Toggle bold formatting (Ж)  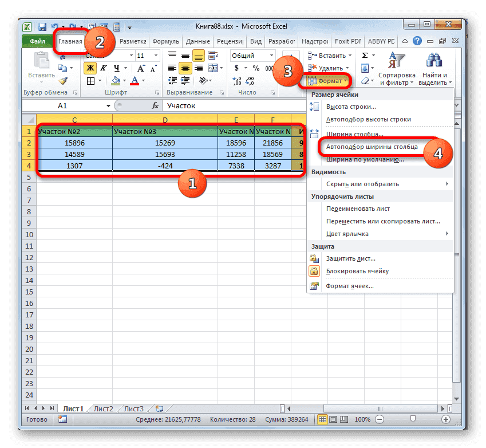click(x=91, y=68)
